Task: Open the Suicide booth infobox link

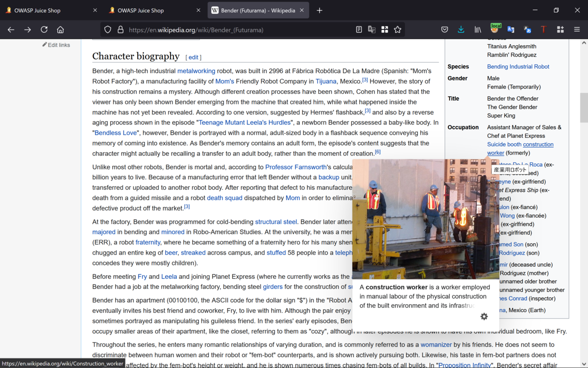Action: coord(504,144)
